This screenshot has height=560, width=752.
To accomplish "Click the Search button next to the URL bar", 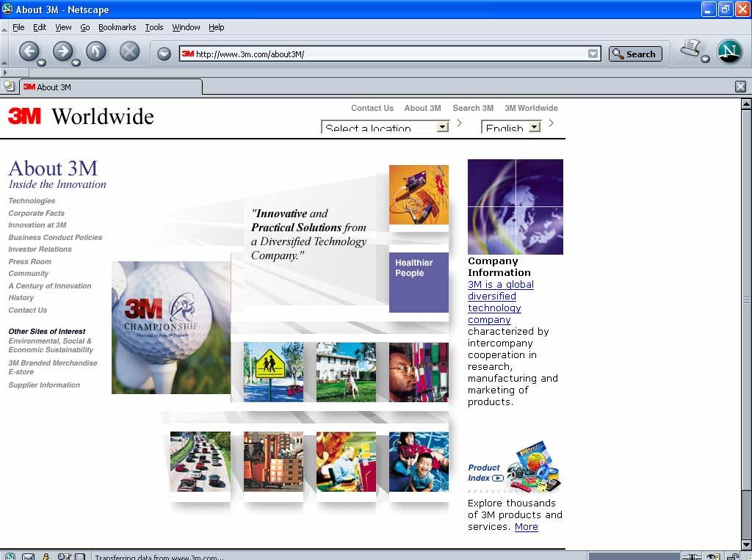I will [635, 54].
